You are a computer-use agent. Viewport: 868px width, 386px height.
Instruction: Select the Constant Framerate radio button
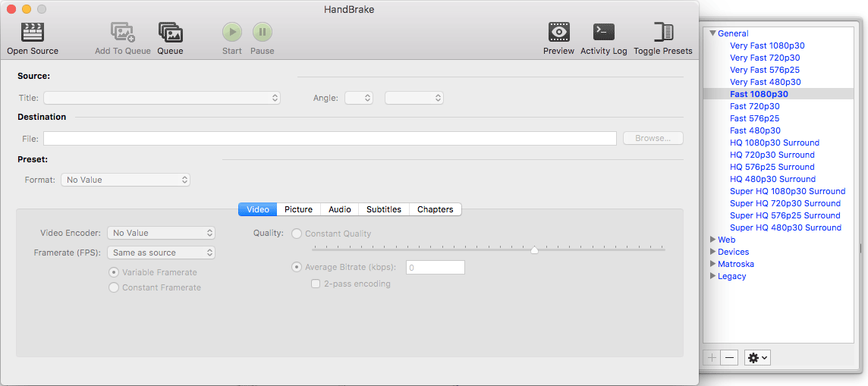pos(114,287)
